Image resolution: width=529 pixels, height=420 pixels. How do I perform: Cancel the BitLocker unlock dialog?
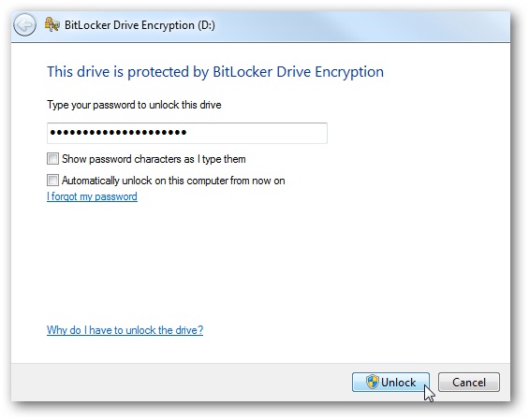pyautogui.click(x=469, y=382)
